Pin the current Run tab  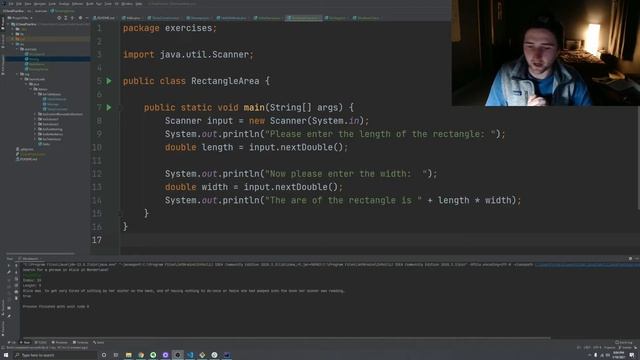[x=9, y=316]
